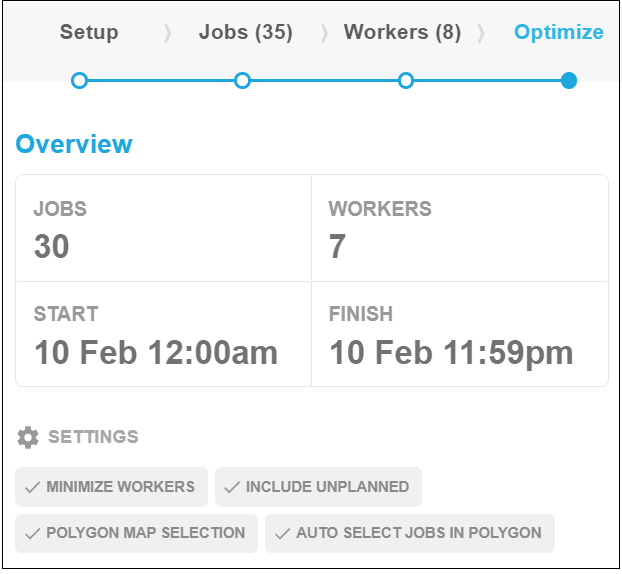Click the JOBS count value 30
The width and height of the screenshot is (622, 574).
pyautogui.click(x=52, y=246)
